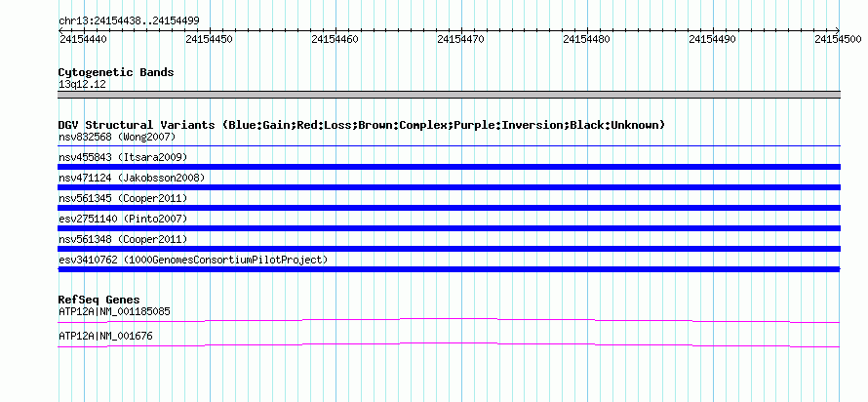Select ruler position 24154460
The height and width of the screenshot is (402, 868).
click(335, 39)
